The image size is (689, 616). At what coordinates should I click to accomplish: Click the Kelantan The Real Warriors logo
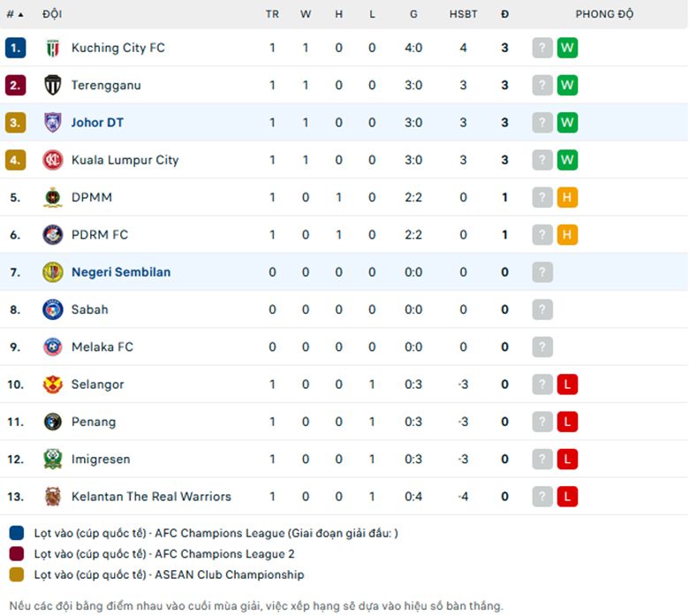point(53,497)
